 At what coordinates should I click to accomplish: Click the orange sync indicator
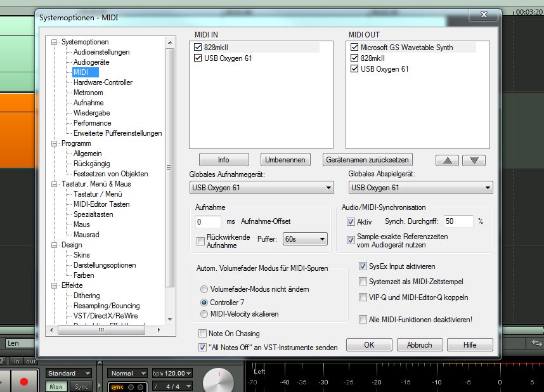tap(117, 387)
